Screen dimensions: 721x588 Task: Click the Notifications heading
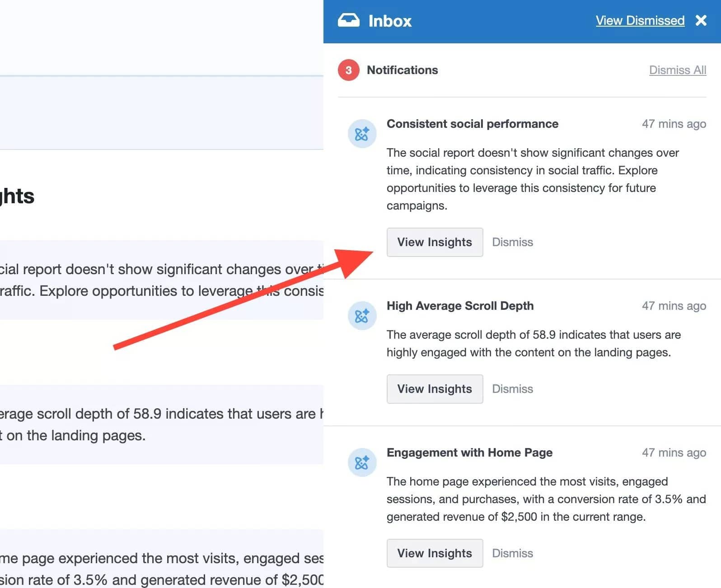pyautogui.click(x=402, y=70)
